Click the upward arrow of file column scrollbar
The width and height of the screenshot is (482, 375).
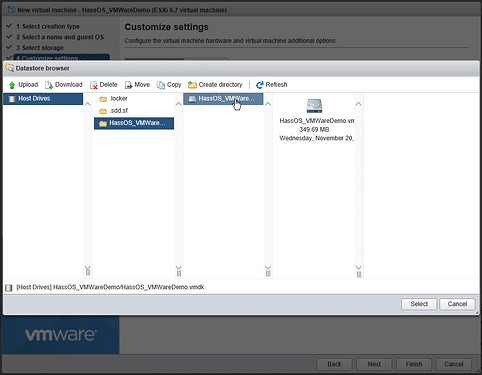[x=268, y=104]
